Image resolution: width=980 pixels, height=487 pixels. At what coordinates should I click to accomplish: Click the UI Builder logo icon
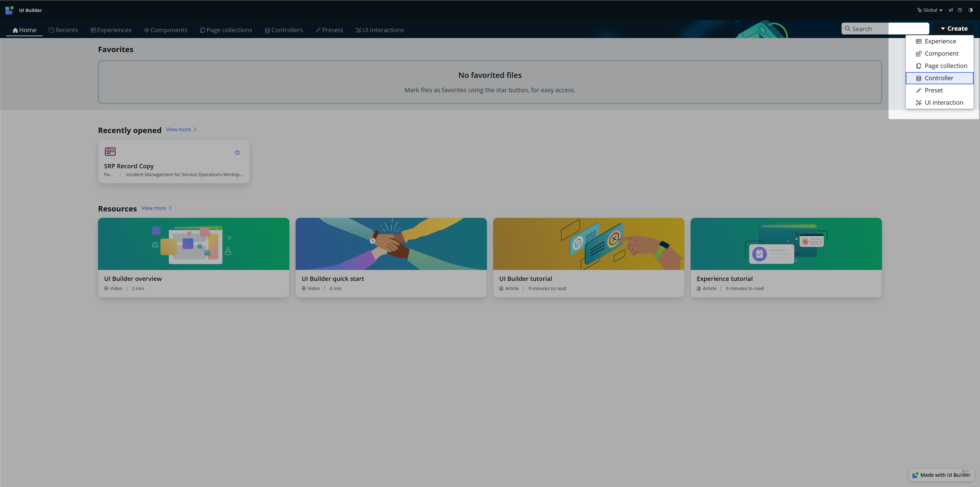click(x=9, y=10)
